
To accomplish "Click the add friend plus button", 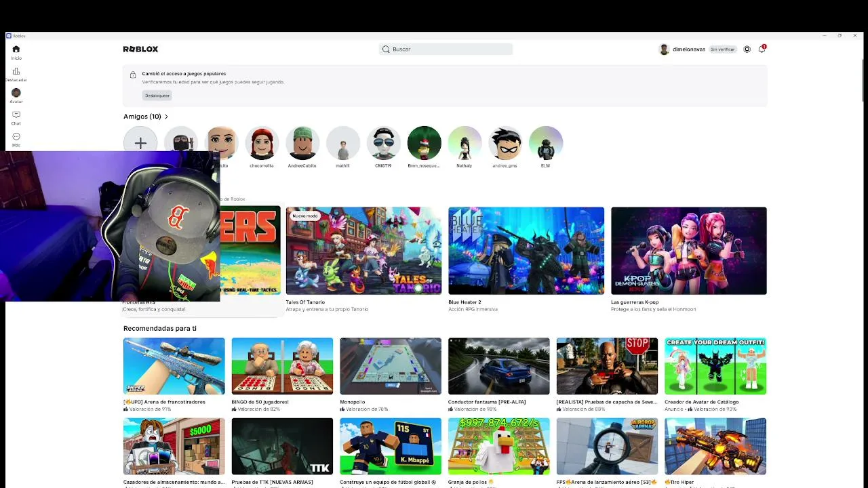I will point(140,143).
